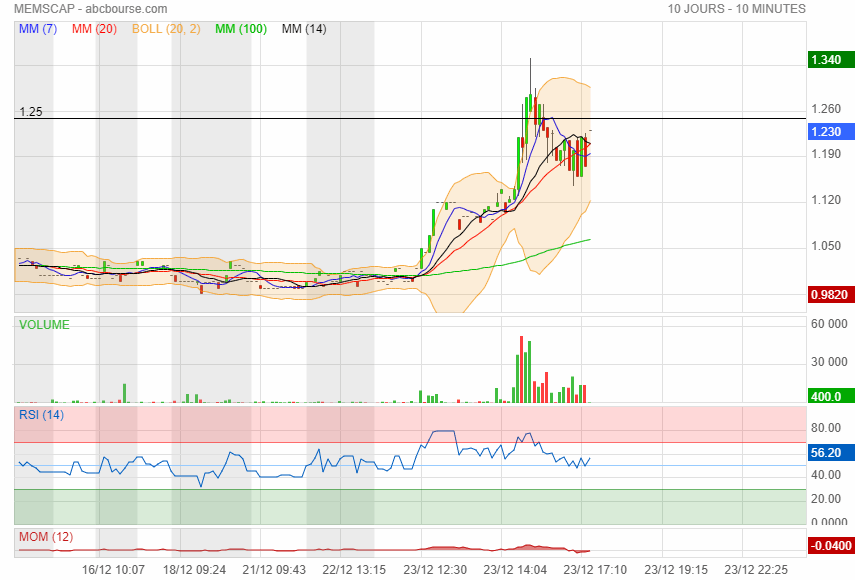Click the red -0.0400 momentum tag

[831, 546]
